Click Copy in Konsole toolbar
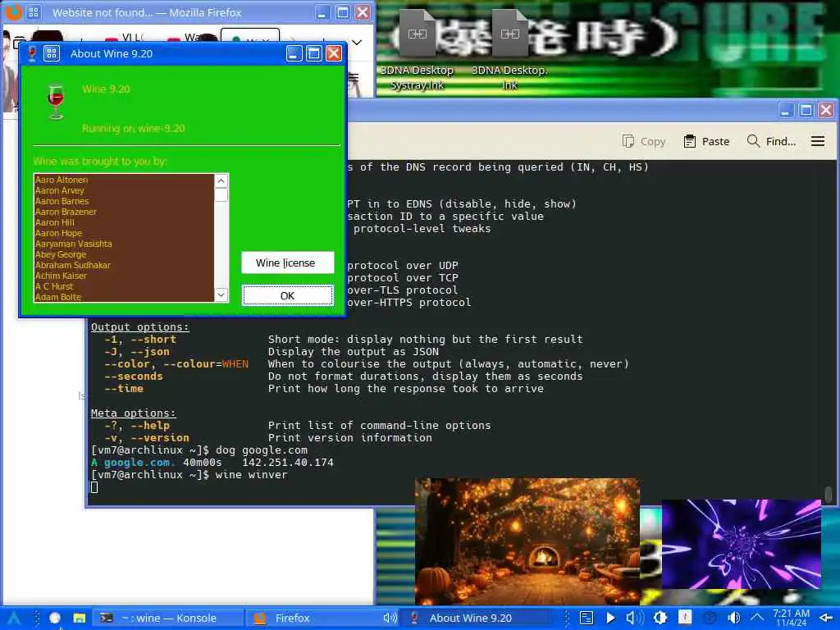 pyautogui.click(x=644, y=141)
